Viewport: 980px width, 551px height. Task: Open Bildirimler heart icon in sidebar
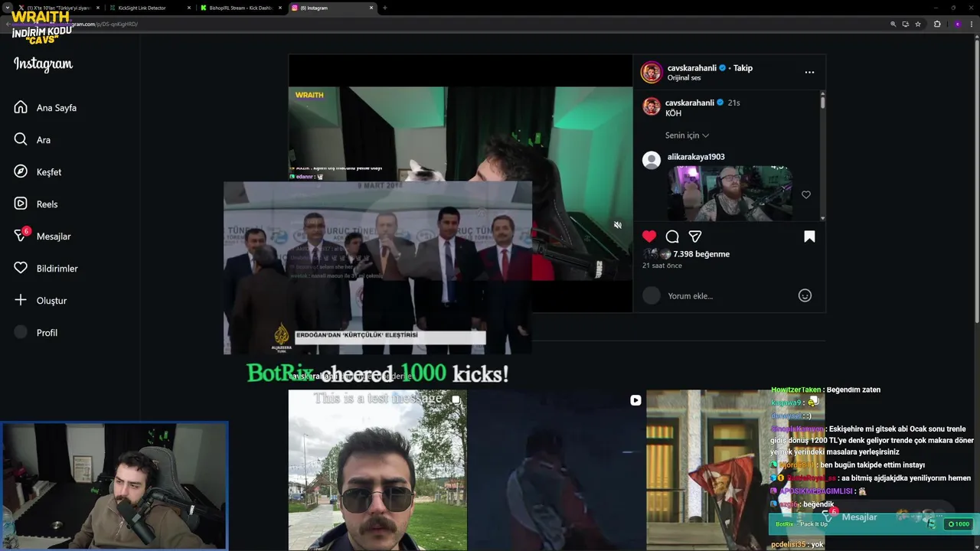coord(21,268)
